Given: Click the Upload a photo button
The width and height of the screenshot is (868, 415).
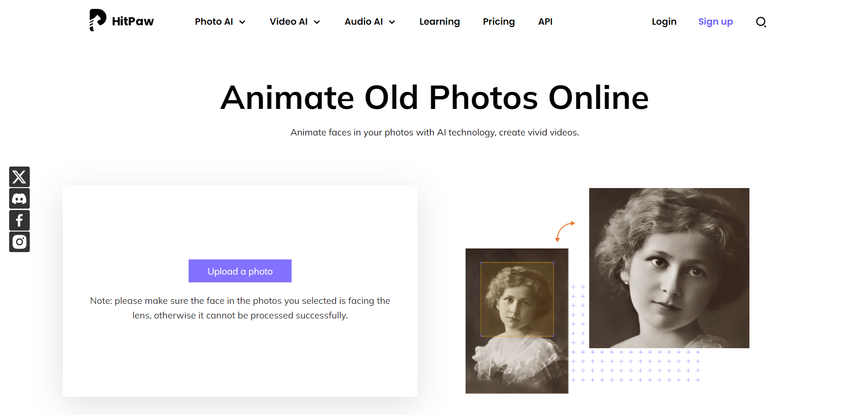Looking at the screenshot, I should (239, 271).
